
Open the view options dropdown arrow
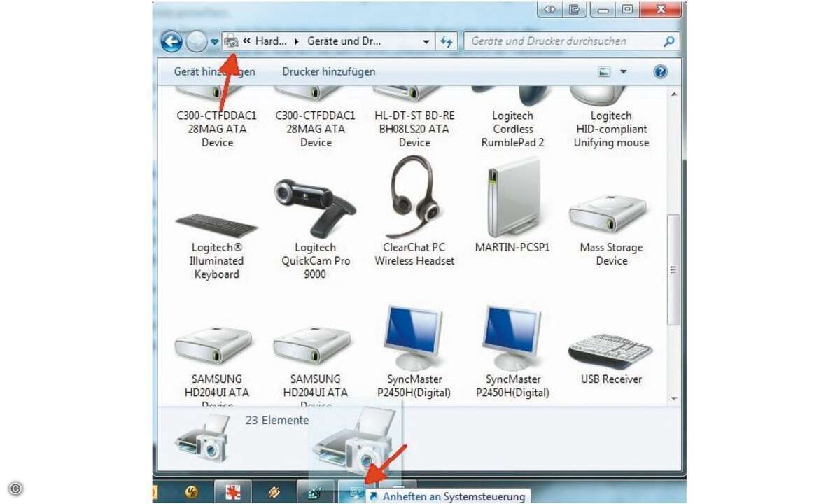(624, 72)
